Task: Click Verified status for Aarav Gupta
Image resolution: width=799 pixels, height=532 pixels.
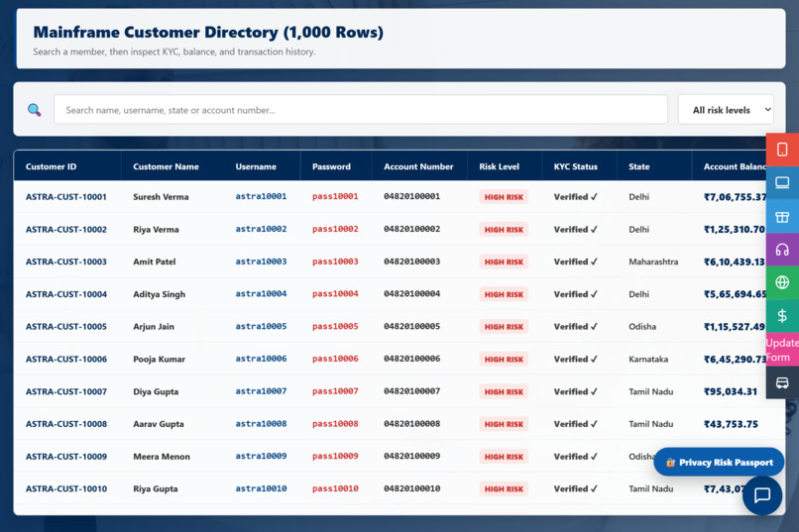Action: pos(575,424)
